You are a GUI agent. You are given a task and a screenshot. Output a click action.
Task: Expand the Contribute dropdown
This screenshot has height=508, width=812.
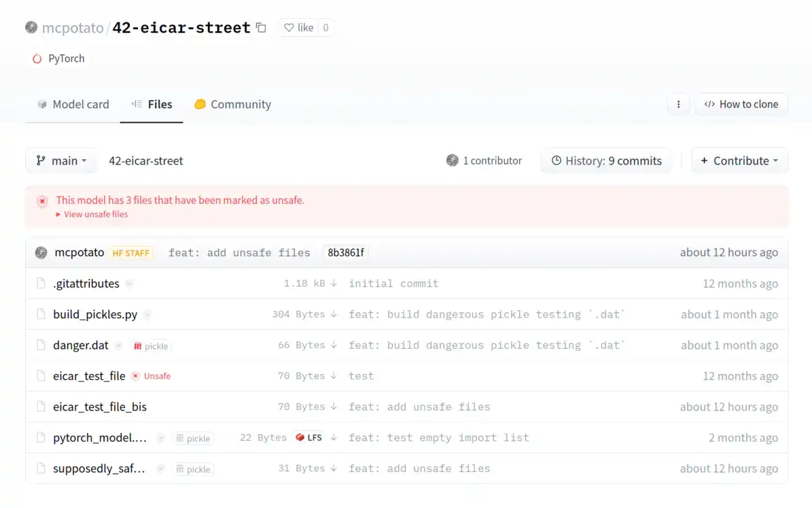tap(740, 161)
